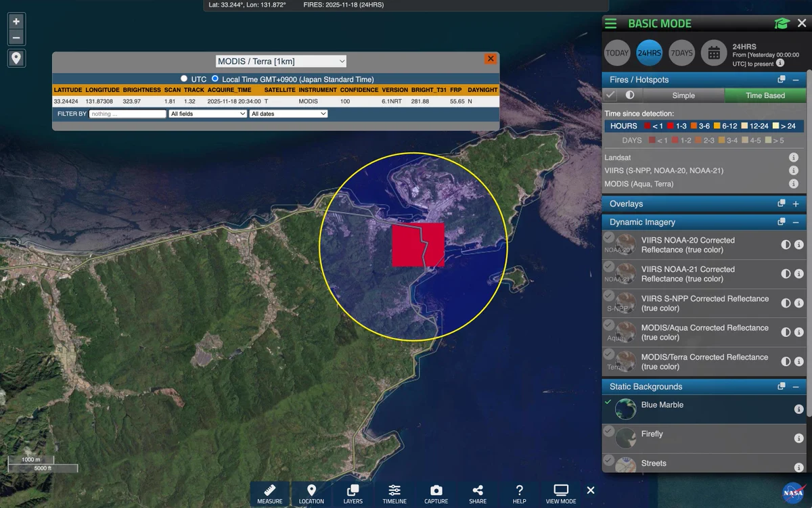Open info for MODIS/Terra Corrected Reflectance
Viewport: 812px width, 508px height.
tap(798, 361)
